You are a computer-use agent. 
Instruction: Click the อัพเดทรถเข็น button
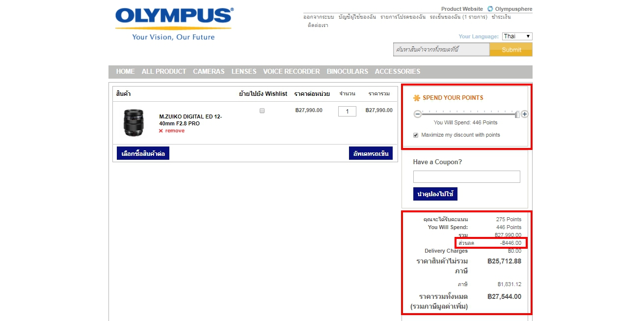(371, 153)
